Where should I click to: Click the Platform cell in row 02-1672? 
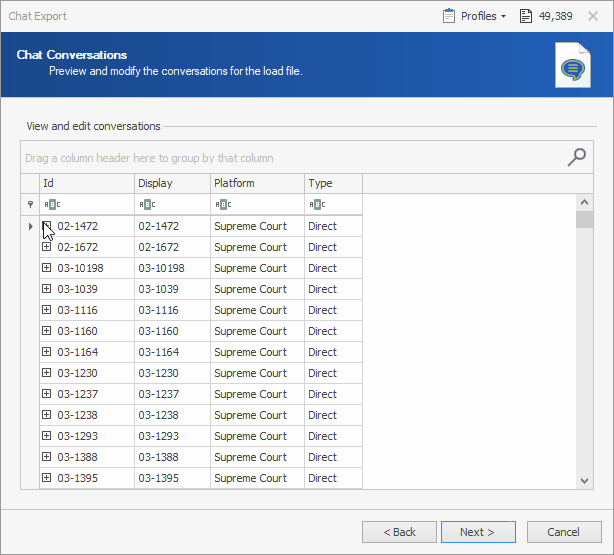coord(257,247)
